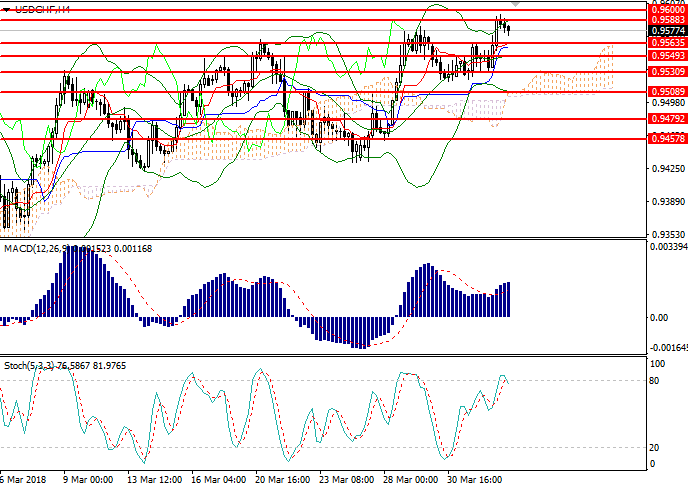Click the 9 Mar 00:00 time axis label

pos(89,479)
